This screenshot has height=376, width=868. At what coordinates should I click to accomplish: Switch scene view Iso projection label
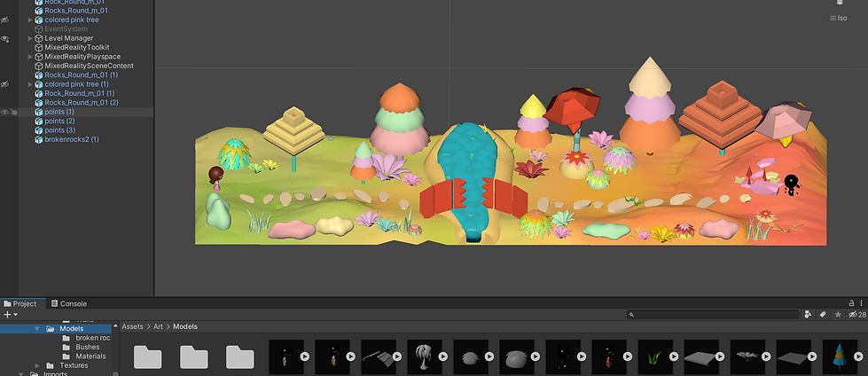point(839,19)
